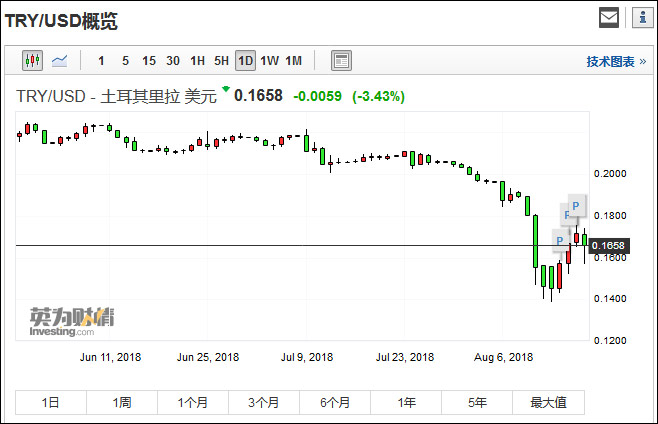Screen dimensions: 658x424
Task: Select the candlestick chart type icon
Action: click(x=32, y=61)
